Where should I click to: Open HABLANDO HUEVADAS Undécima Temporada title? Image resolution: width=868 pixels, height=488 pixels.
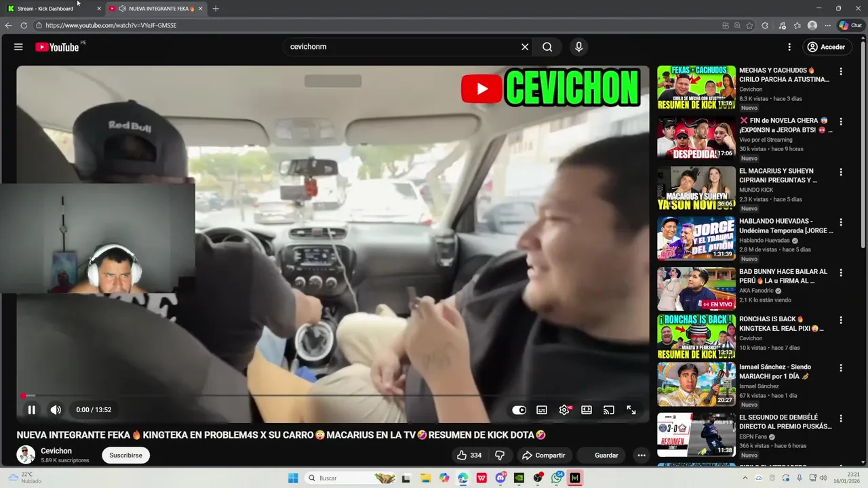click(x=786, y=226)
